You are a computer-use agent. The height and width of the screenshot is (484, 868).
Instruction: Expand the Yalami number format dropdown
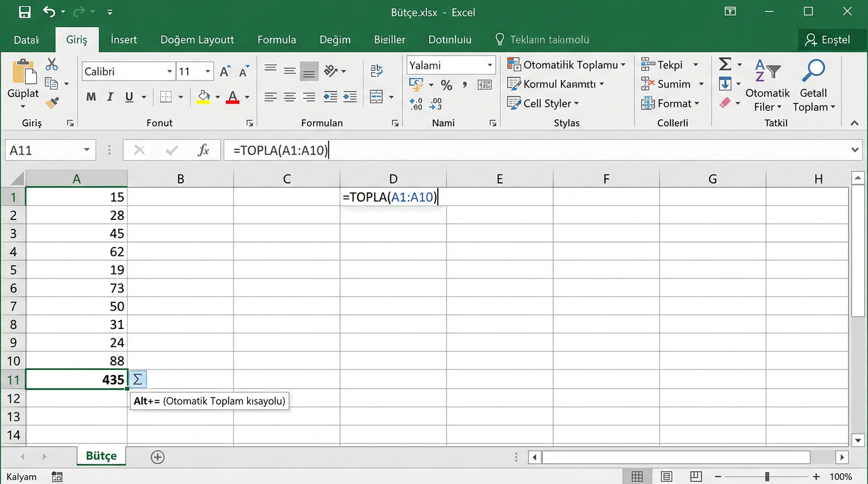pos(490,66)
